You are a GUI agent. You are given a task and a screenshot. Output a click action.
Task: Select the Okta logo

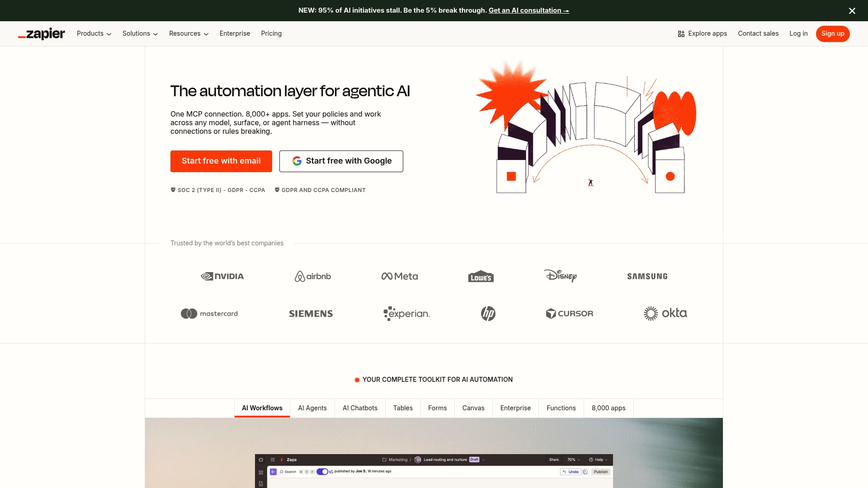665,313
